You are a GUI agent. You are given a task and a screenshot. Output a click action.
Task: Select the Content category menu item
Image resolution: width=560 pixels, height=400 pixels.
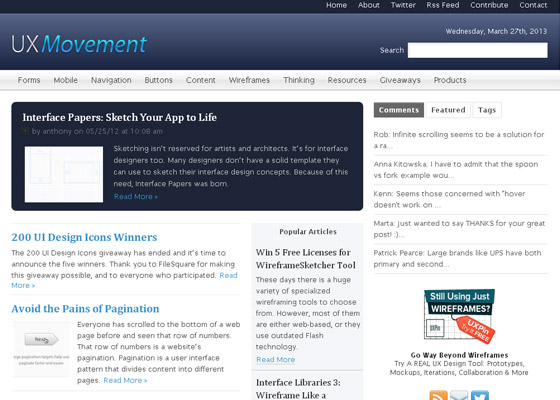200,80
